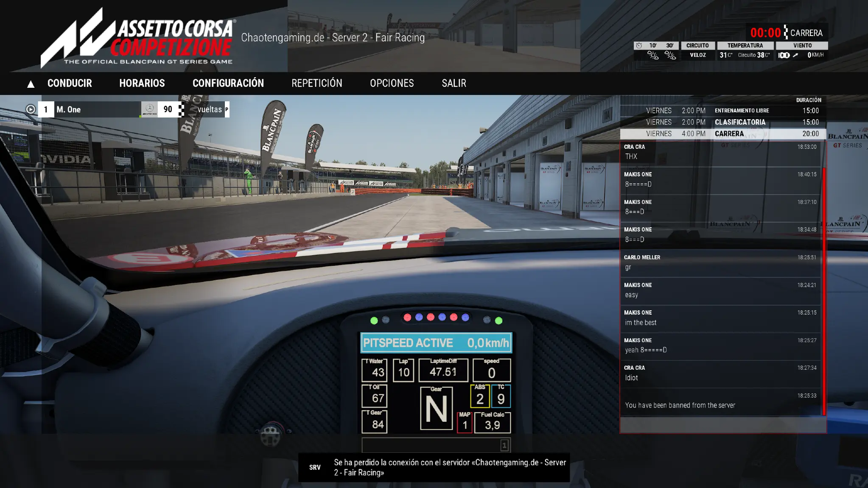Collapse the menu with the up arrow
868x488 pixels.
(x=31, y=84)
